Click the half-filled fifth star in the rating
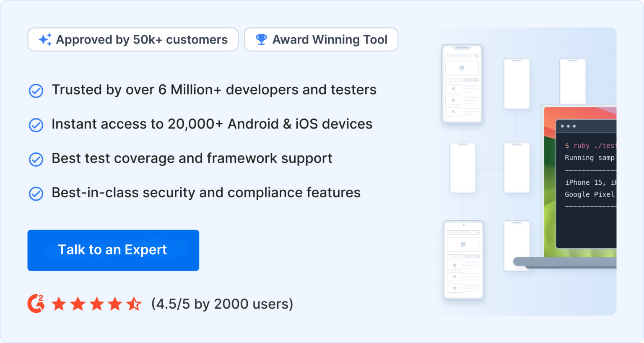Viewport: 644px width, 343px height. 135,304
